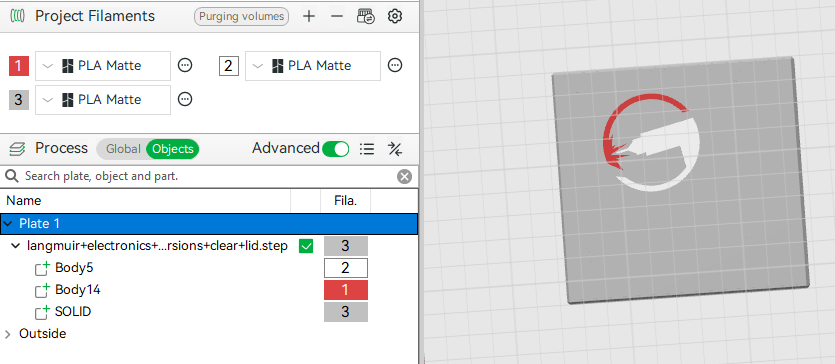835x364 pixels.
Task: Click the SOLID part icon
Action: click(x=43, y=312)
